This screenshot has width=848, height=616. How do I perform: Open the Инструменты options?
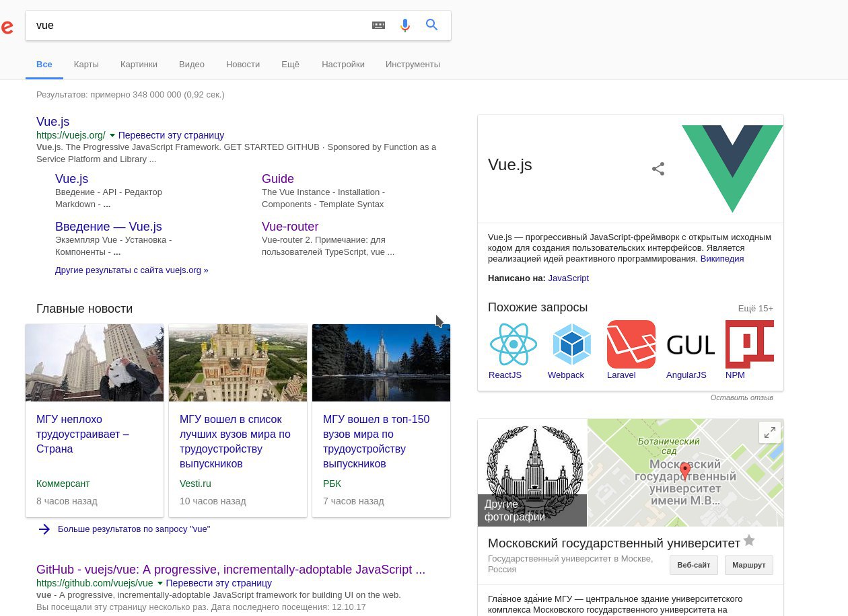coord(413,65)
